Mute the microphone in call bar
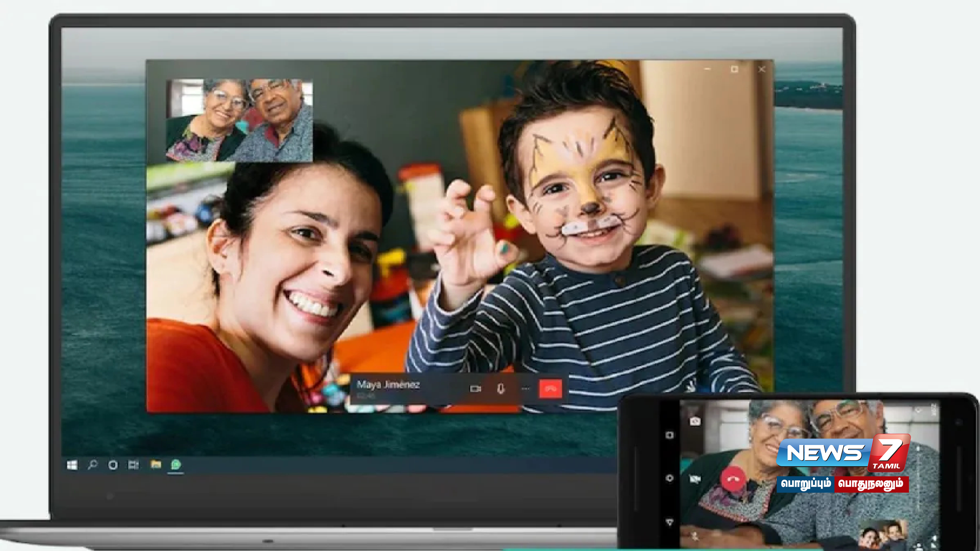The image size is (980, 551). coord(501,388)
